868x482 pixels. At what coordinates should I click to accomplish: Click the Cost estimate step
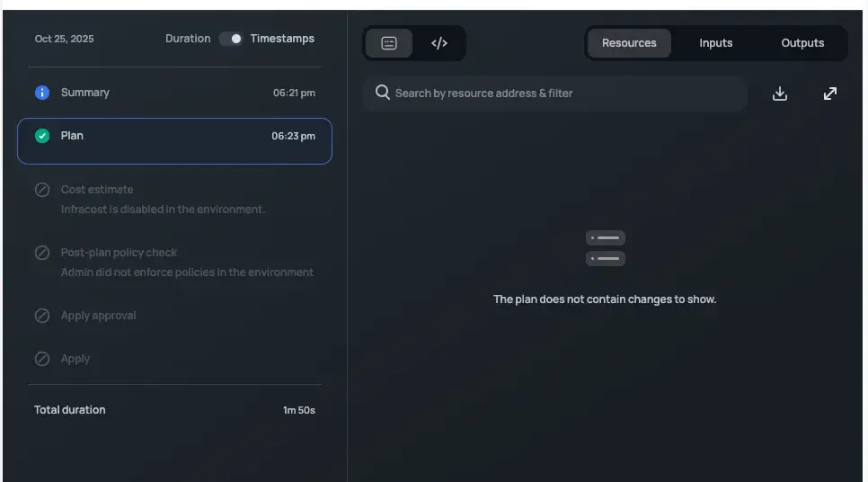pos(174,200)
